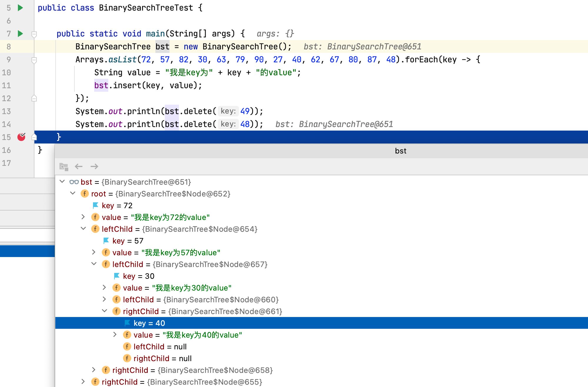Click the fold end marker at line 15
588x387 pixels.
click(34, 137)
